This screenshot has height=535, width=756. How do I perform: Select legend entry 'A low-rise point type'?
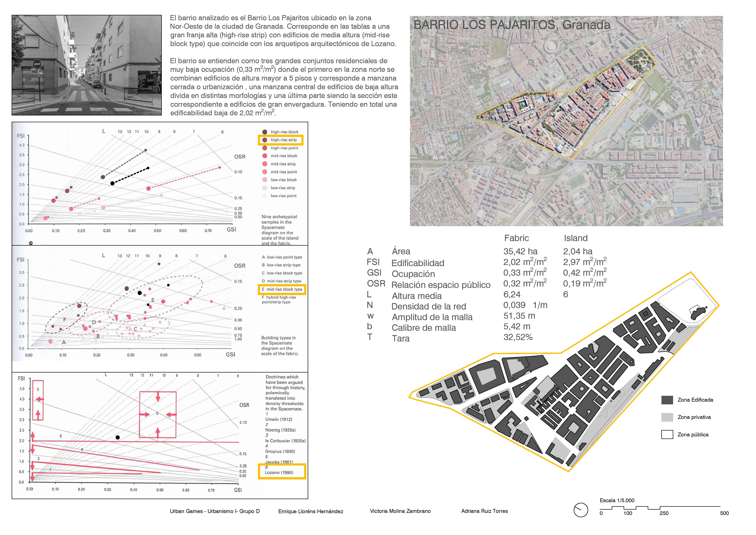click(282, 257)
